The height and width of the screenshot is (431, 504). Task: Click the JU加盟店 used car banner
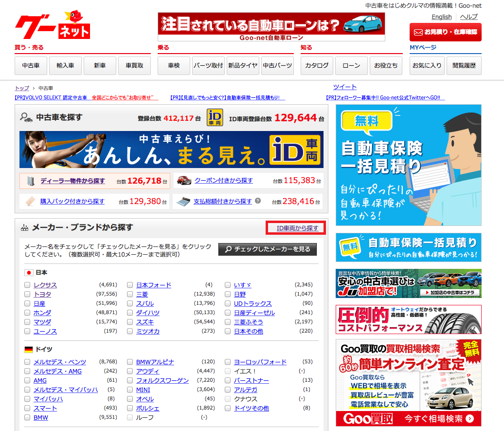click(x=409, y=283)
